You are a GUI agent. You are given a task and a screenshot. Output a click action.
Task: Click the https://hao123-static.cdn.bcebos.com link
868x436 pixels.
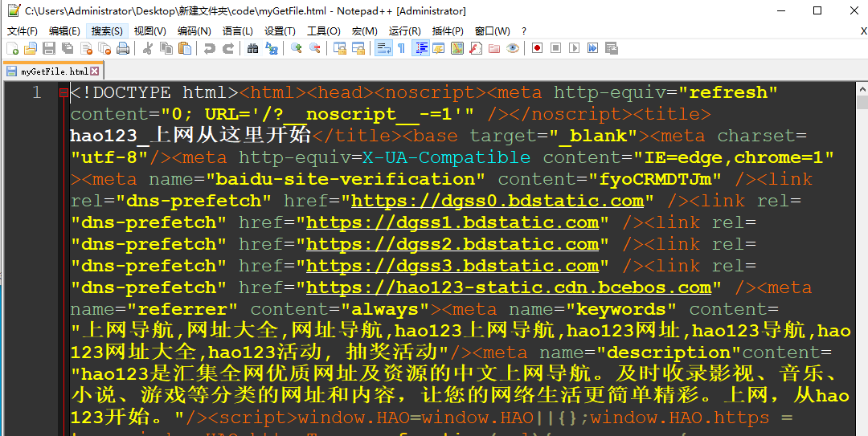coord(509,287)
